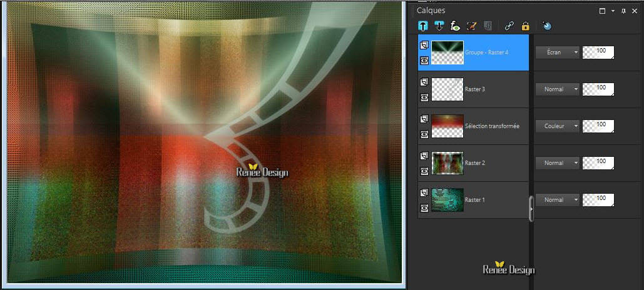Select the Sélection transformée layer thumbnail
The image size is (644, 290).
click(447, 126)
